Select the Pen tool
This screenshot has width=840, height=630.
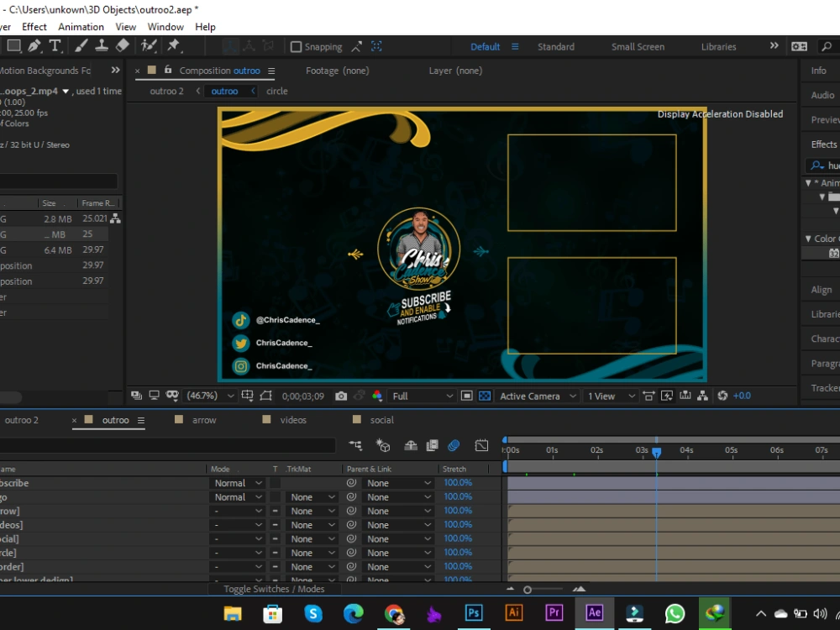pos(34,46)
